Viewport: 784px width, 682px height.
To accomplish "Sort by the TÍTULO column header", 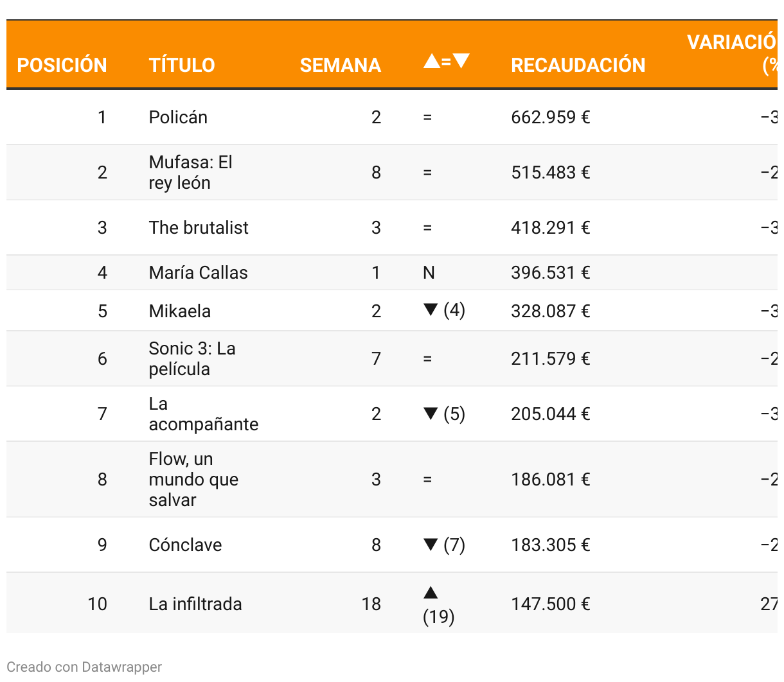I will 182,65.
